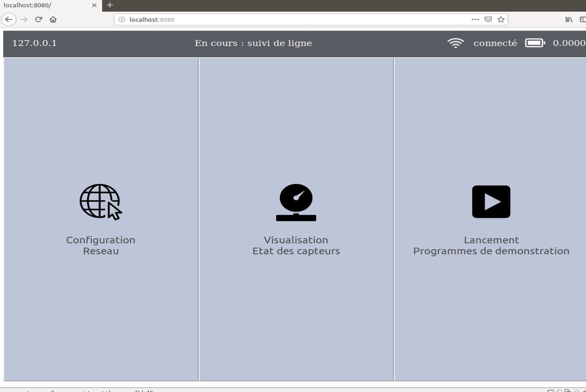Reload the page with refresh icon
Image resolution: width=586 pixels, height=392 pixels.
tap(38, 19)
